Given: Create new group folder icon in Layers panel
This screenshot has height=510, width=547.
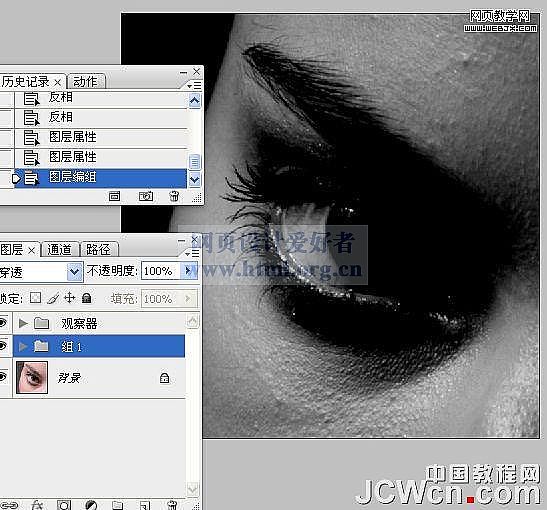Looking at the screenshot, I should tap(118, 505).
